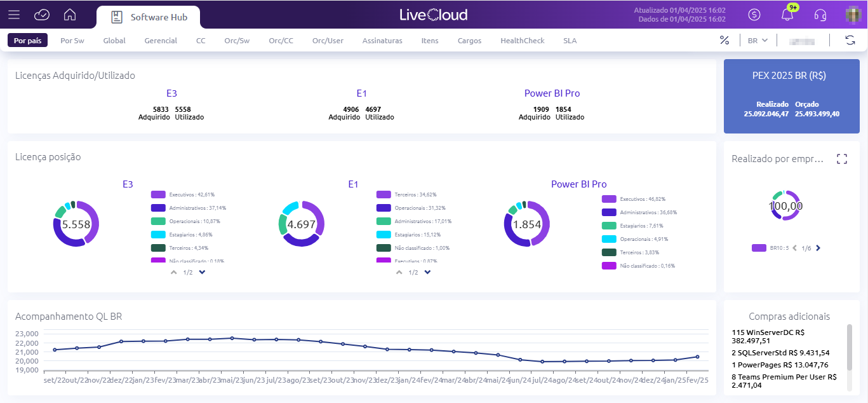Click the 8 Teams Premium Per User entry
This screenshot has height=403, width=868.
pos(784,381)
